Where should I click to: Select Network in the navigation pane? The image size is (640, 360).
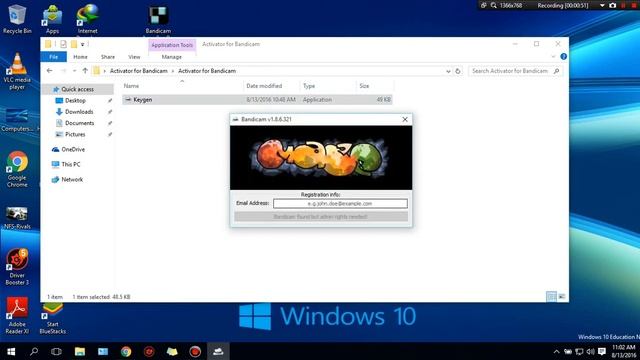pos(72,180)
